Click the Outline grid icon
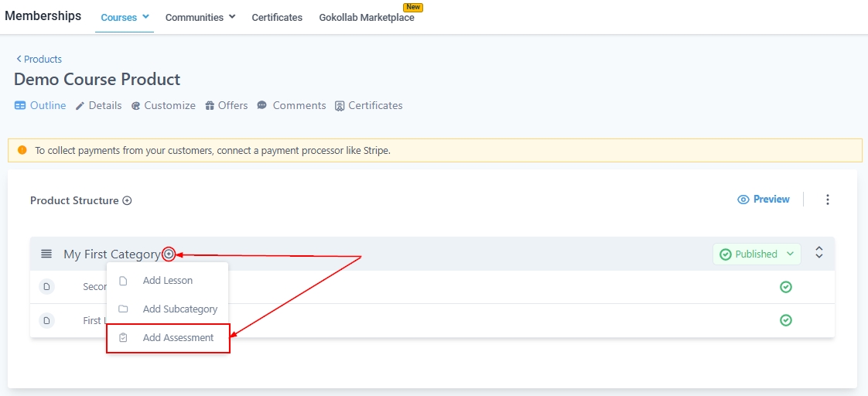Viewport: 868px width, 396px height. pos(20,106)
